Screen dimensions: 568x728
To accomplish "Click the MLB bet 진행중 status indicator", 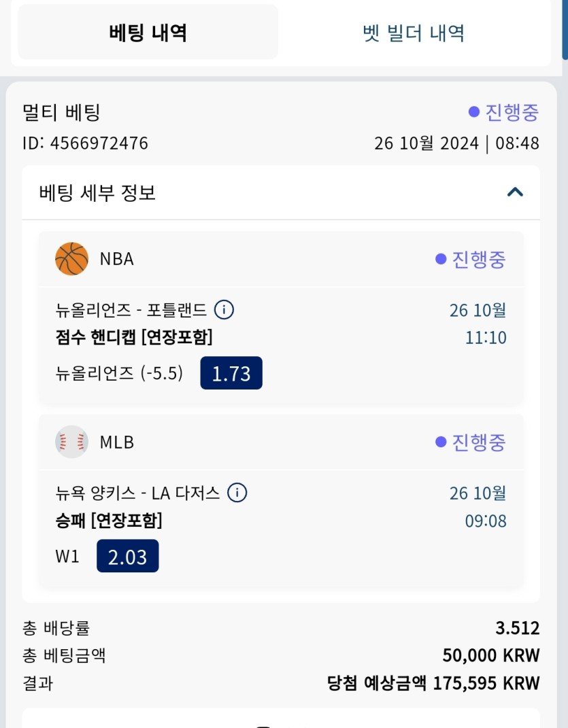I will 471,442.
